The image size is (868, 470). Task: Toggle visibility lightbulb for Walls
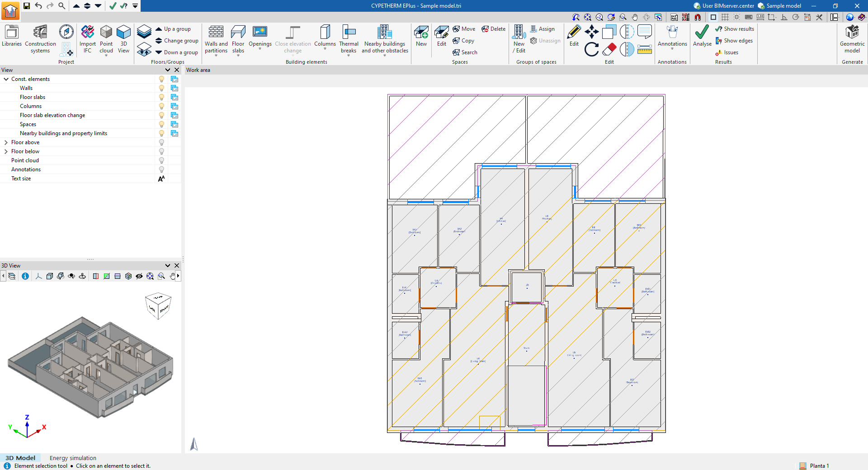(x=161, y=88)
